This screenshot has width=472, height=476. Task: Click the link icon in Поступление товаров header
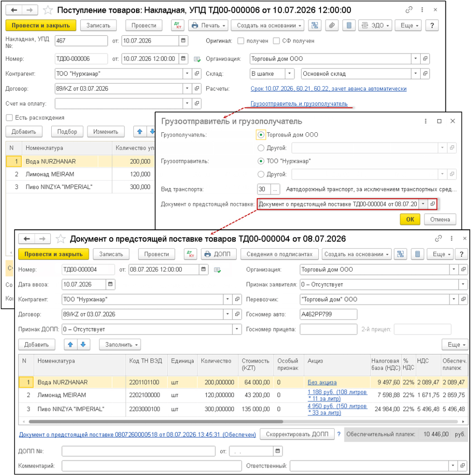[409, 10]
